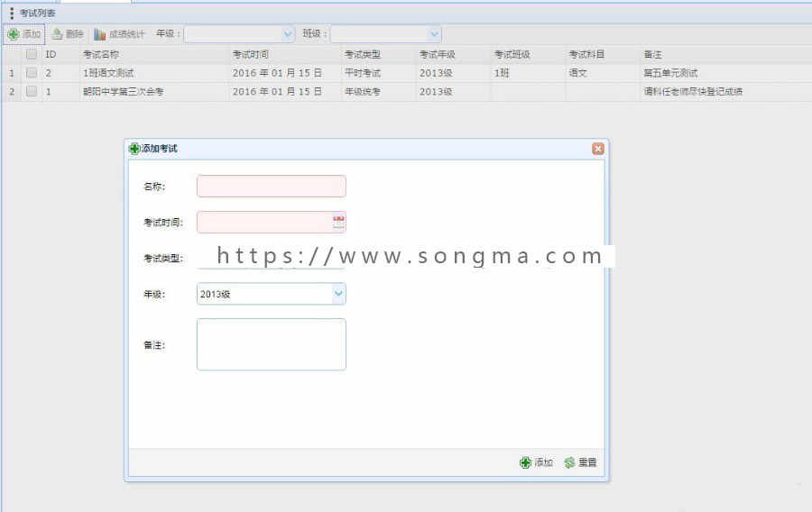Open the panel menu dots beside 考试列表
This screenshot has height=512, width=812.
point(12,13)
